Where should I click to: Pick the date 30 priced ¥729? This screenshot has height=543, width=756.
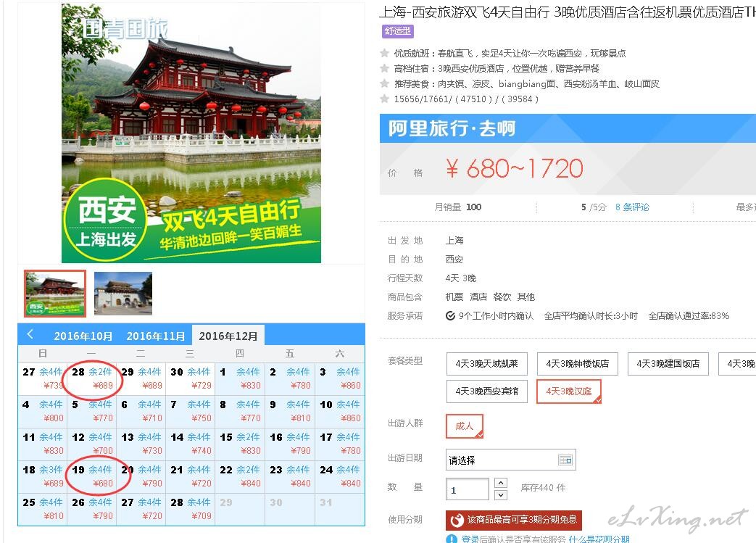click(191, 378)
